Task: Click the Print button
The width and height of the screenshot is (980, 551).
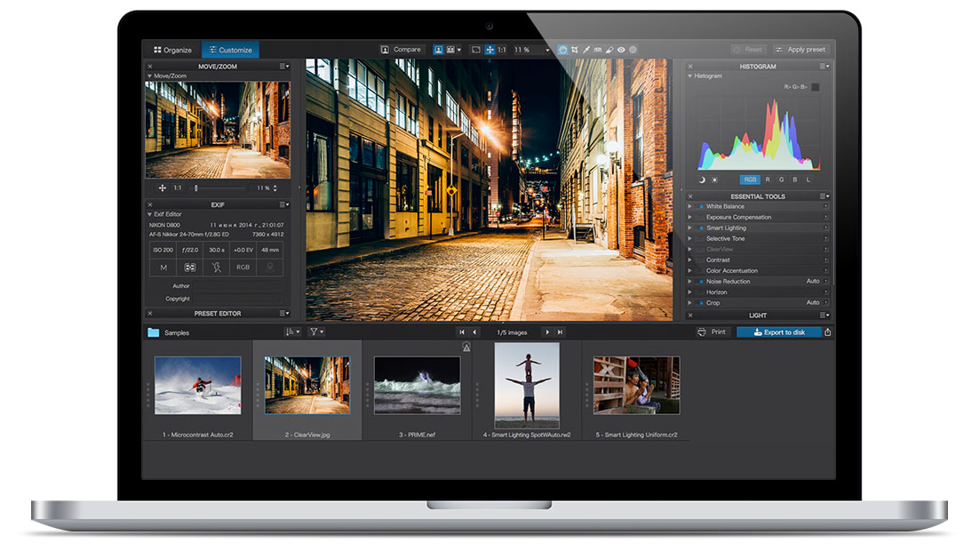Action: coord(712,332)
